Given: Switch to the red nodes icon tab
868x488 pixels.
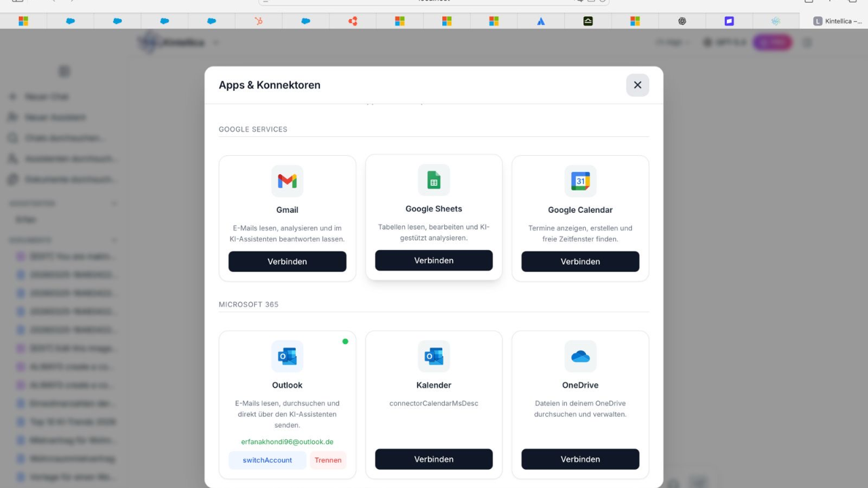Looking at the screenshot, I should (x=353, y=21).
